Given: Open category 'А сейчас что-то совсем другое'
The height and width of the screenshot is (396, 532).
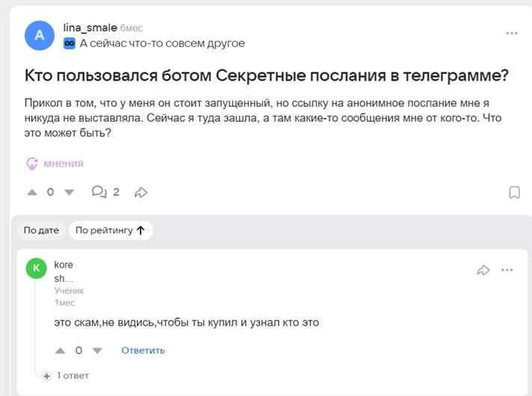Looking at the screenshot, I should pyautogui.click(x=162, y=43).
